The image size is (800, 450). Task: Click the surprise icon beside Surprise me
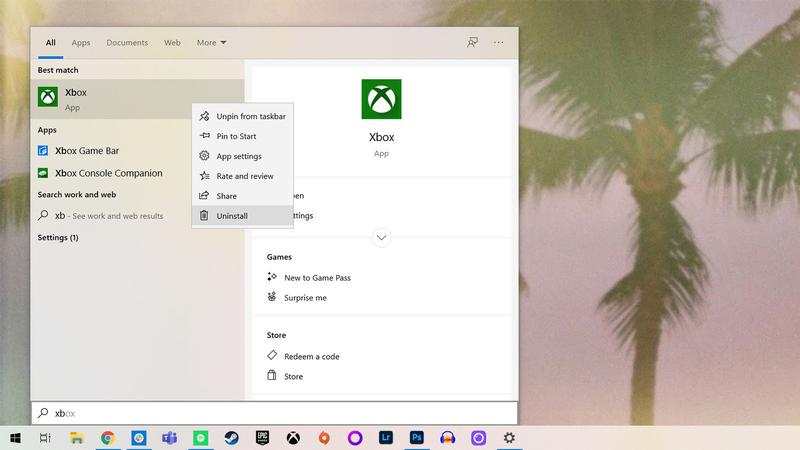tap(272, 296)
